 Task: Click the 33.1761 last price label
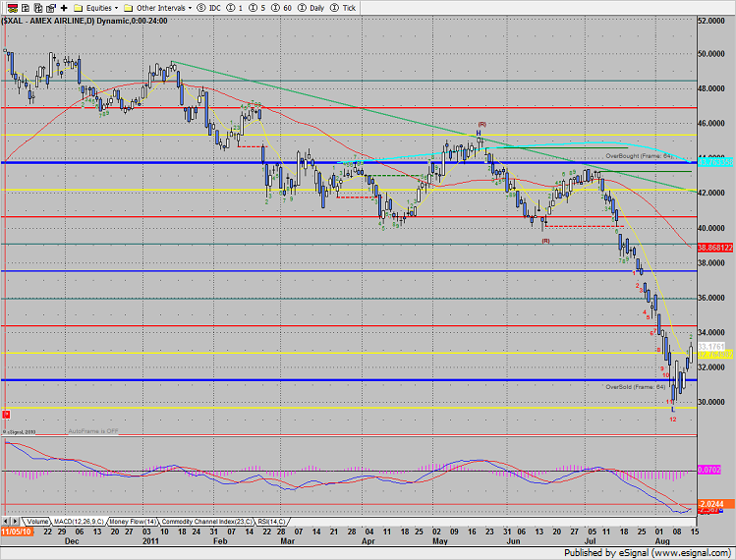[711, 347]
